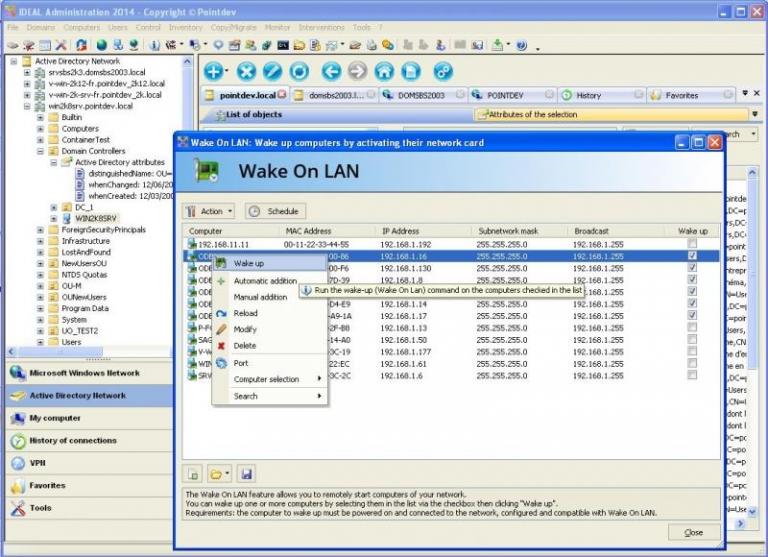Viewport: 768px width, 557px height.
Task: Open History of connections panel
Action: click(72, 441)
